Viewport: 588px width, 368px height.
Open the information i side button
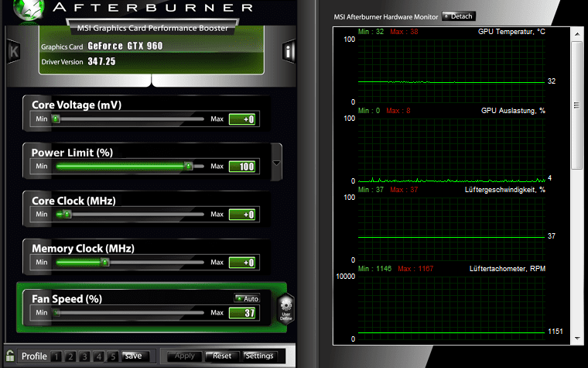click(x=289, y=51)
